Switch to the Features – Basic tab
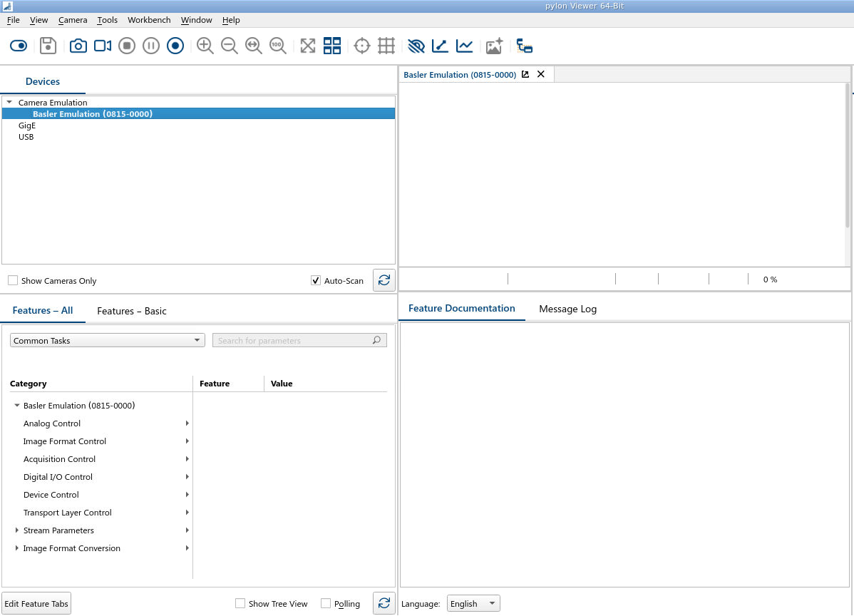The width and height of the screenshot is (854, 616). pyautogui.click(x=131, y=311)
